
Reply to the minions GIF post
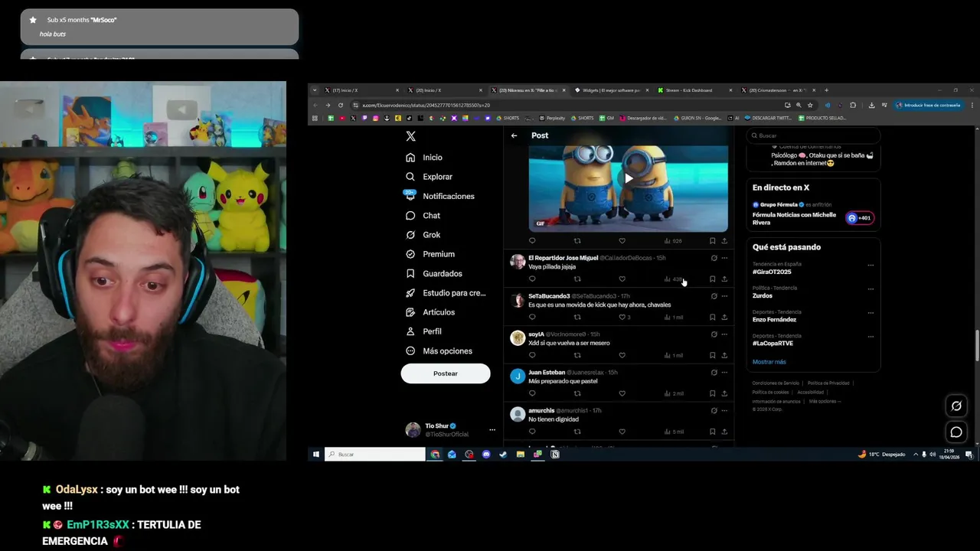[532, 241]
